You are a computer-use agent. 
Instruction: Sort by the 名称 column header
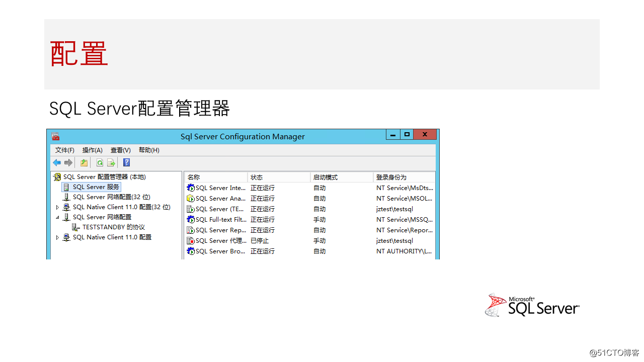click(x=216, y=177)
